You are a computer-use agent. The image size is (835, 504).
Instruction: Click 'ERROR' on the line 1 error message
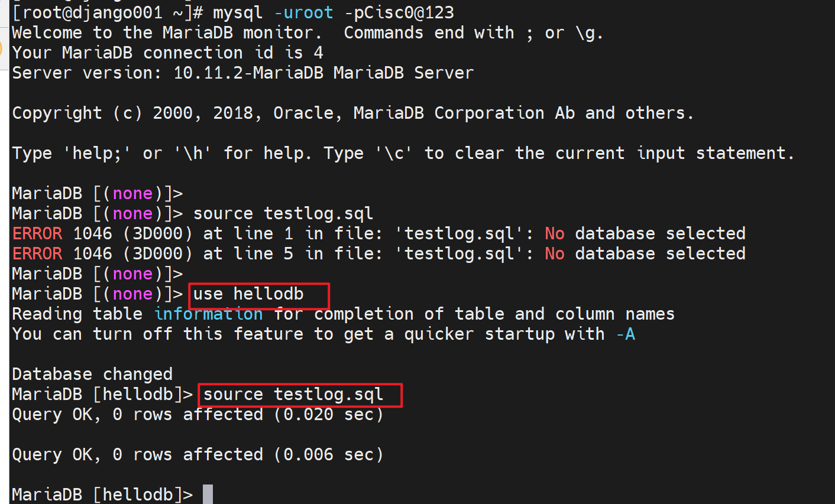37,233
